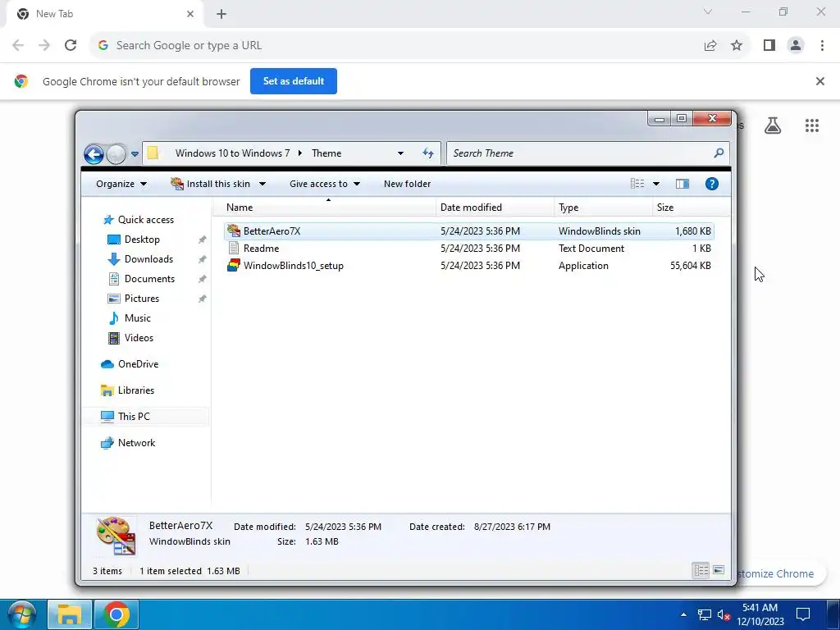Click the search magnifier icon
Image resolution: width=840 pixels, height=630 pixels.
pyautogui.click(x=719, y=153)
